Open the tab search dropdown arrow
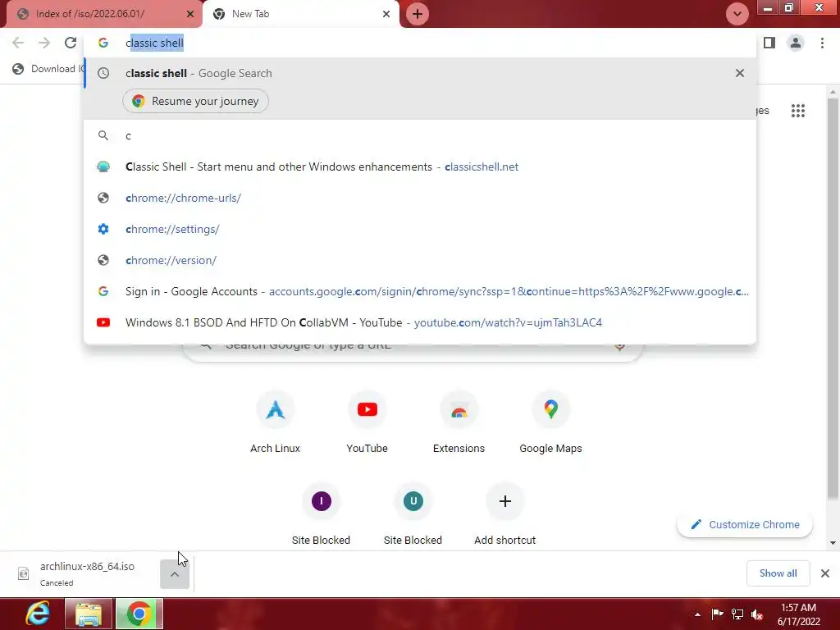 coord(737,14)
